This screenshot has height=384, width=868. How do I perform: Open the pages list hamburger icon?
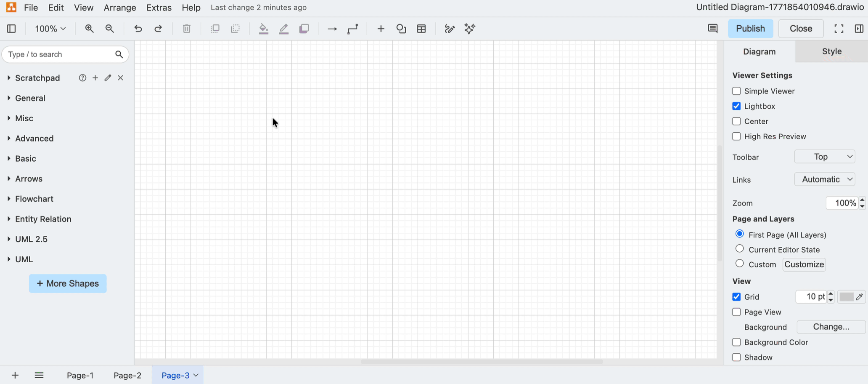click(39, 375)
